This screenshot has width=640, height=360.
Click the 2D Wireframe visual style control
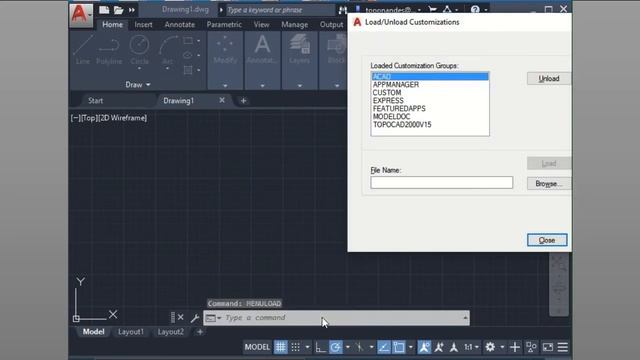[122, 118]
